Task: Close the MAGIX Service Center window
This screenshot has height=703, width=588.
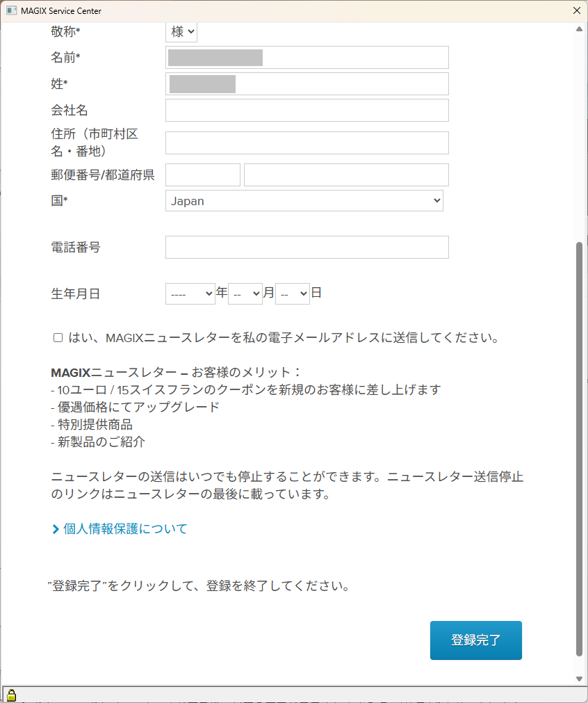Action: click(576, 10)
